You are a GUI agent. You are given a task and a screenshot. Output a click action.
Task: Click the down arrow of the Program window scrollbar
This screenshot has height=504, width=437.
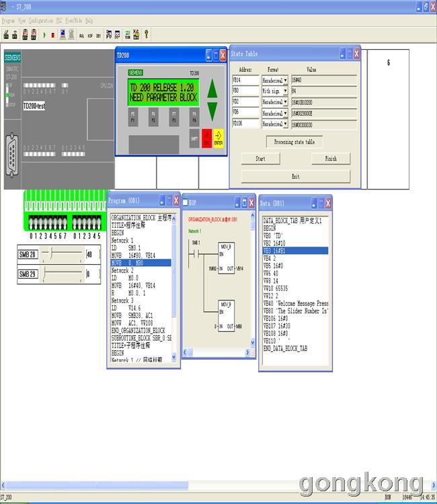[174, 357]
